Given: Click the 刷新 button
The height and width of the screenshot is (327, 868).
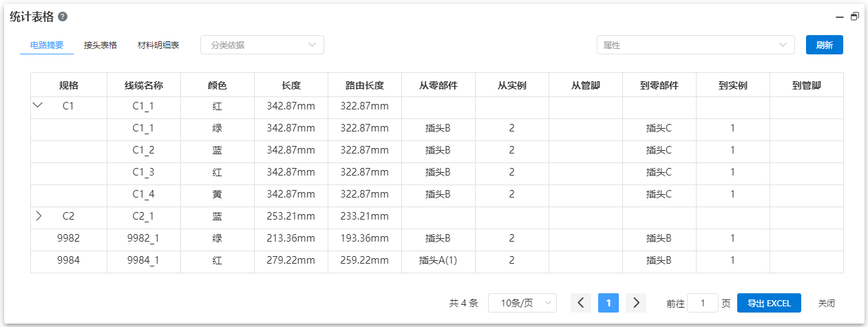Looking at the screenshot, I should pyautogui.click(x=824, y=45).
